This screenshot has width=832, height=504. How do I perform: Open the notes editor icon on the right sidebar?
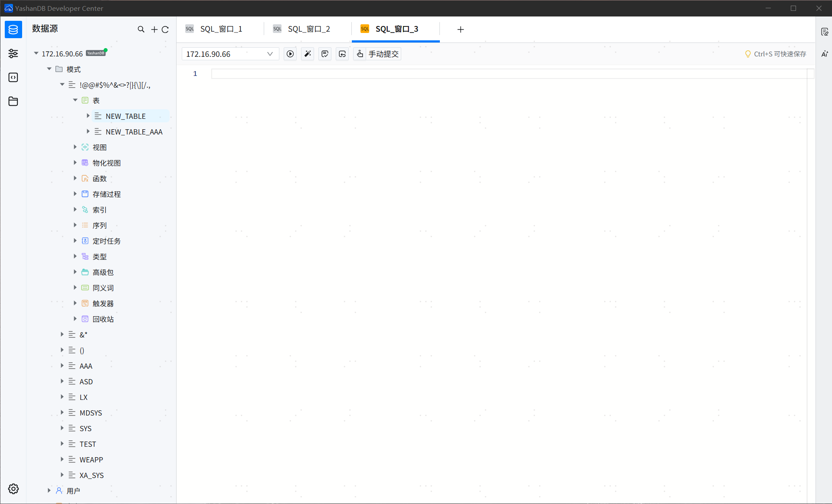[x=825, y=31]
